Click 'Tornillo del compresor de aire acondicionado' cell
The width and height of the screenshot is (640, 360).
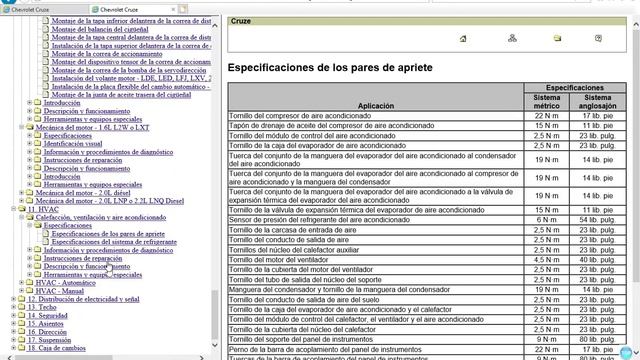376,116
